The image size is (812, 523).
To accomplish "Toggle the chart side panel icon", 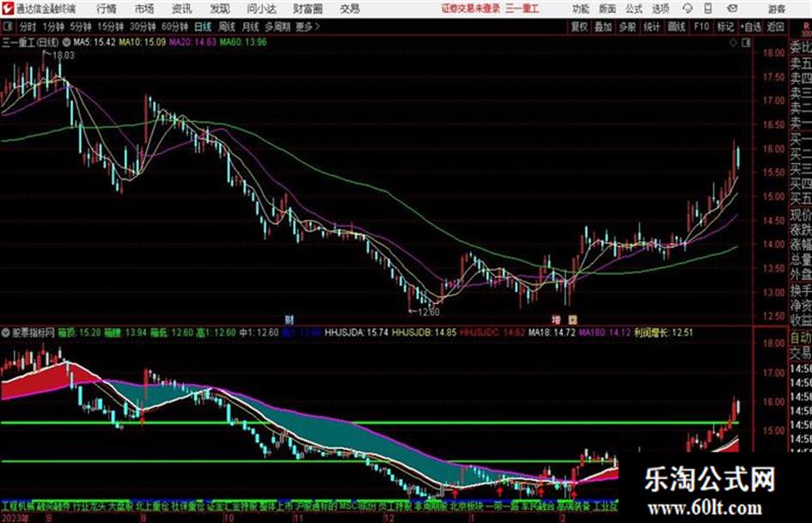I will tap(746, 43).
